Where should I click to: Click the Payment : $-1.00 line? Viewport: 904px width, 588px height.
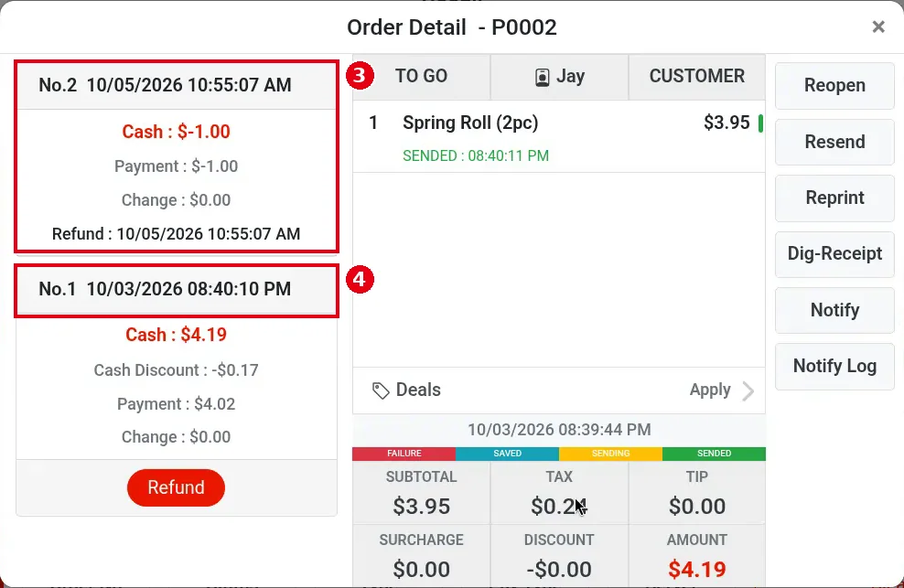click(x=176, y=166)
